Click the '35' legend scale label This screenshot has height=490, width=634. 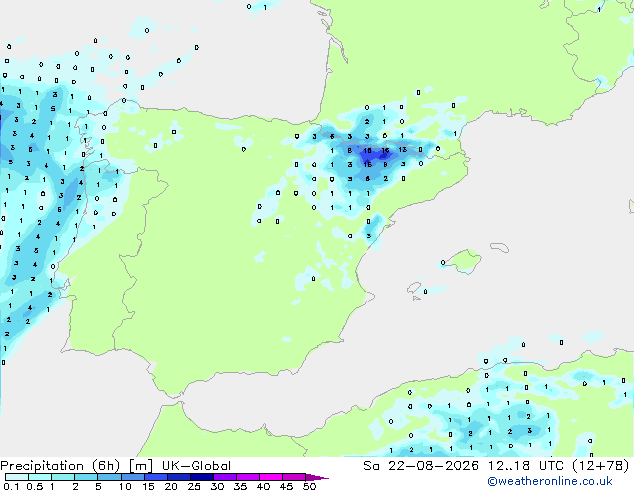pos(240,486)
